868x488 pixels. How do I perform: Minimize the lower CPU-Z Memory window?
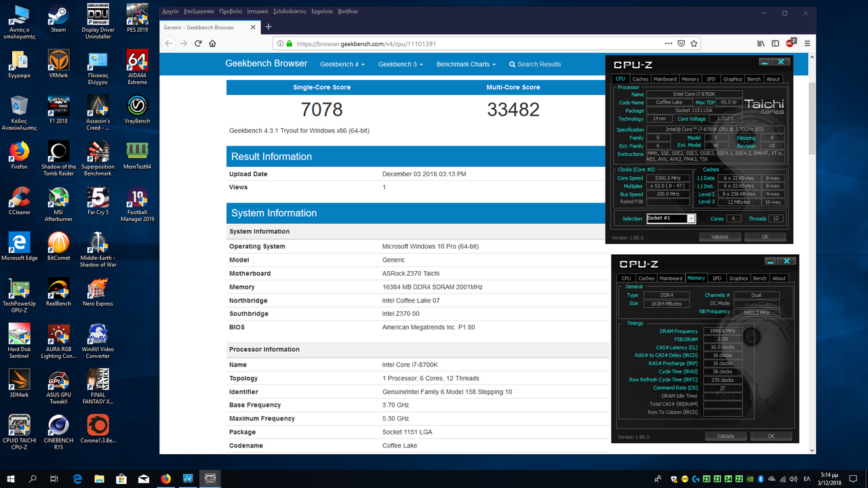tap(770, 261)
